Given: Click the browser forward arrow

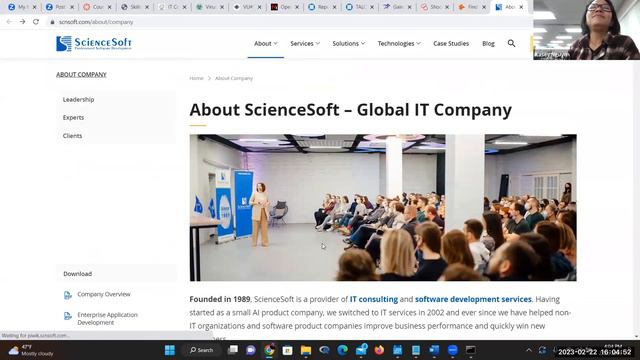Looking at the screenshot, I should [x=22, y=22].
